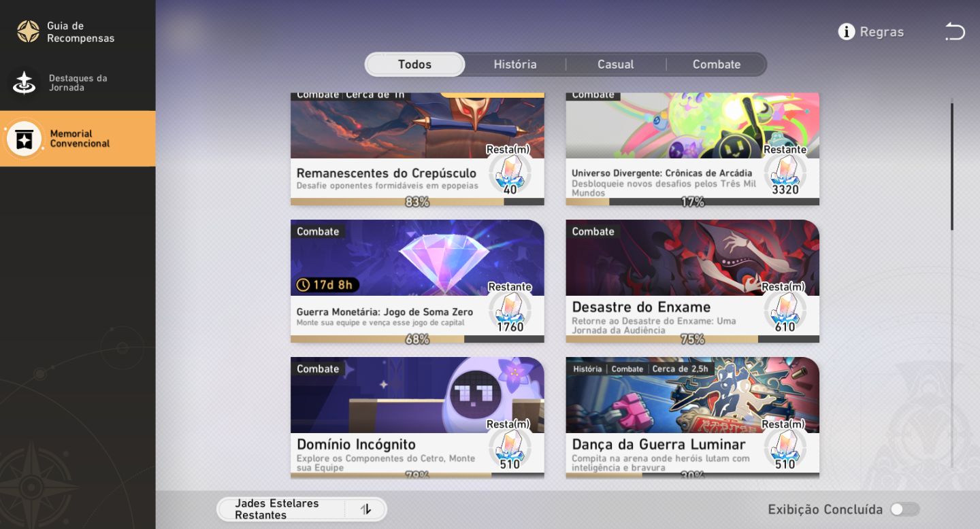Viewport: 980px width, 529px height.
Task: Click the Dança da Guerra Luminar title text
Action: click(659, 445)
